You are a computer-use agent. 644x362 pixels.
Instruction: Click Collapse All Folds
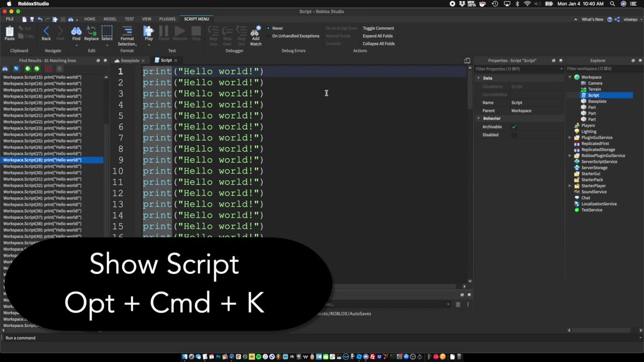[378, 43]
